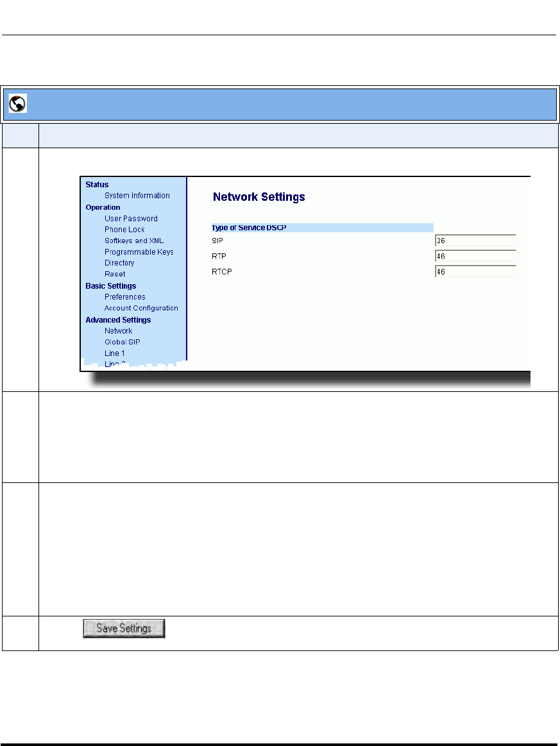Go to Phone Lock settings
Viewport: 560px width, 746px height.
coord(124,230)
